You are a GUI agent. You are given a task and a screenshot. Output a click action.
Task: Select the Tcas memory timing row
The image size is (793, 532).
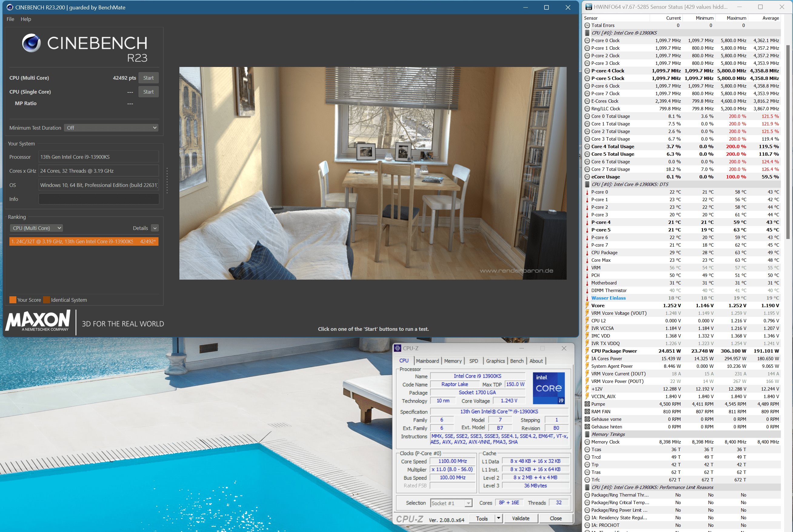tap(682, 450)
